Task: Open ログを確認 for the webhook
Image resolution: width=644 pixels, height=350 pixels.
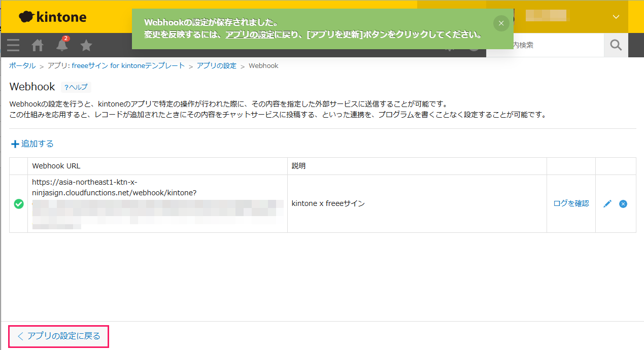Action: [x=571, y=203]
